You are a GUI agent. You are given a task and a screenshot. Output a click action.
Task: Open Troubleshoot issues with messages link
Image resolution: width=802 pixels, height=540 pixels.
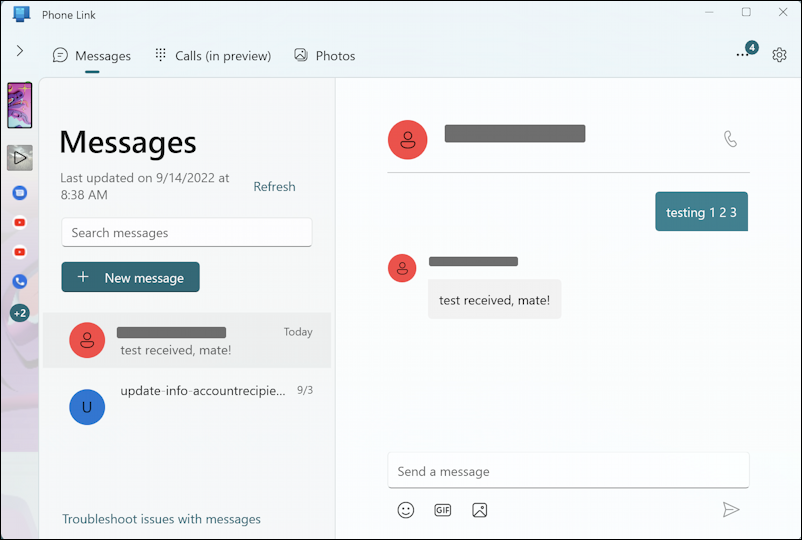pos(161,519)
